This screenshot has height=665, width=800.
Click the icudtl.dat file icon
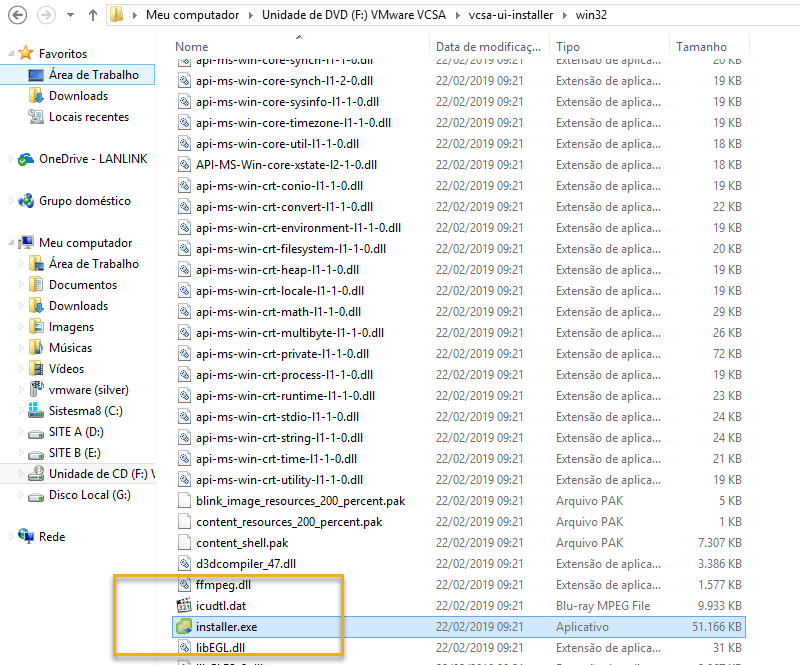[x=183, y=606]
